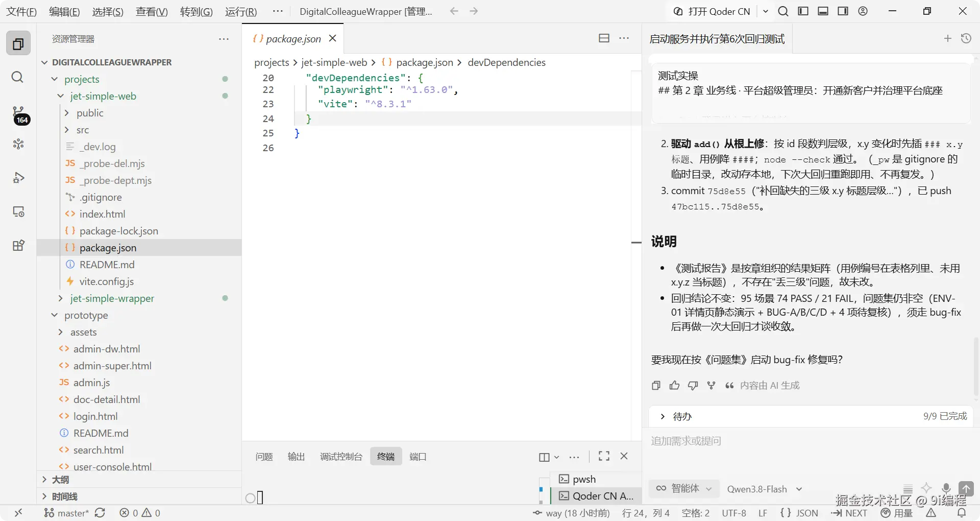Close the bottom terminal panel
The image size is (980, 521).
[624, 456]
